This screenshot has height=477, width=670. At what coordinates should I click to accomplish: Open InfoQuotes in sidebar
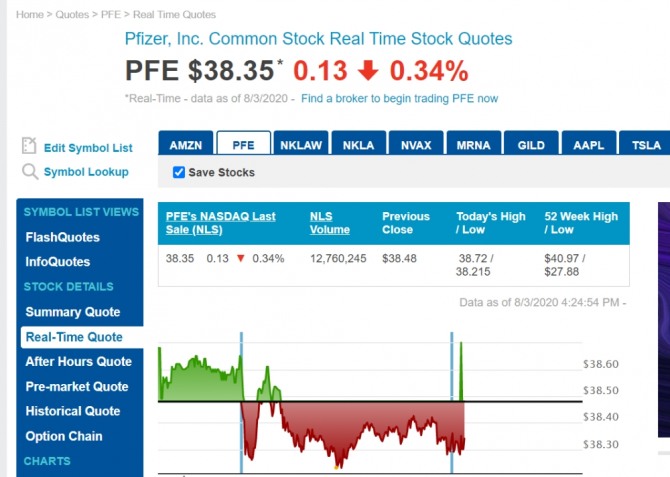[58, 262]
